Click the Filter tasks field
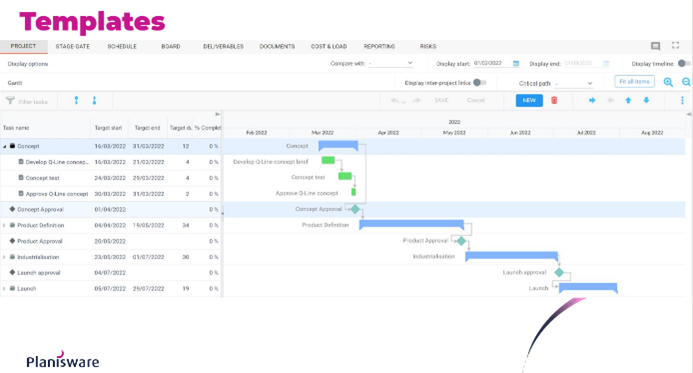This screenshot has height=373, width=693. pos(33,102)
